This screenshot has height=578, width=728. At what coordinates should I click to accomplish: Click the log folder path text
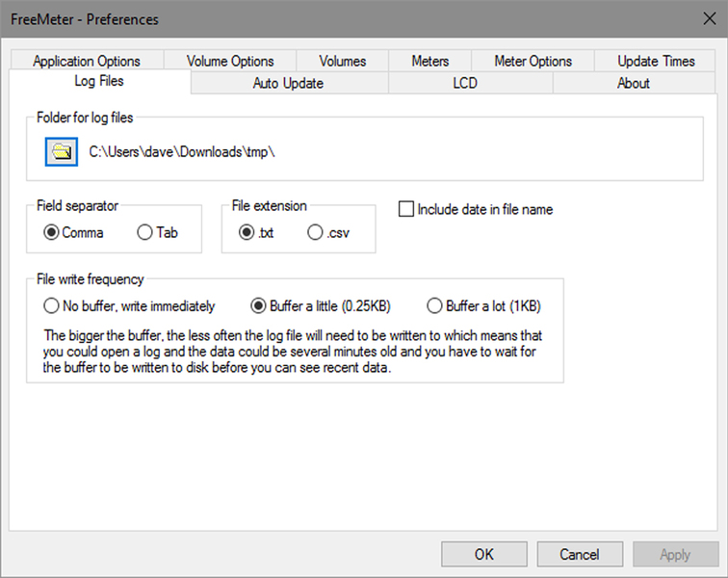click(182, 152)
